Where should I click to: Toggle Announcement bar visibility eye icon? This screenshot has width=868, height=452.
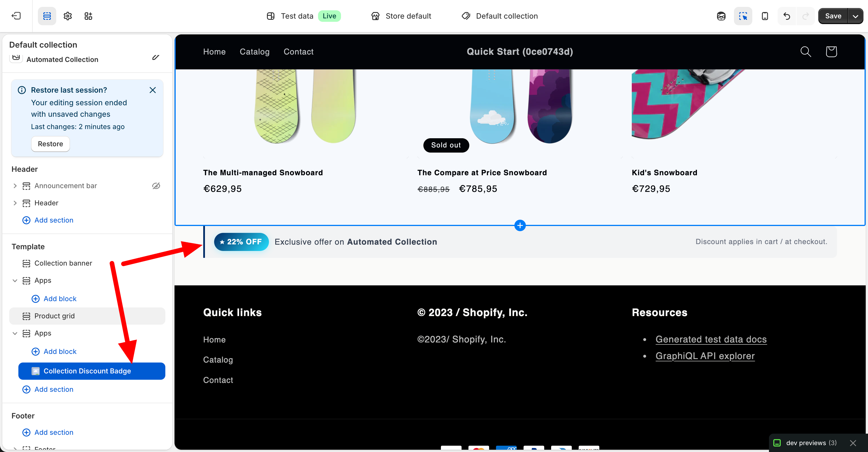156,186
